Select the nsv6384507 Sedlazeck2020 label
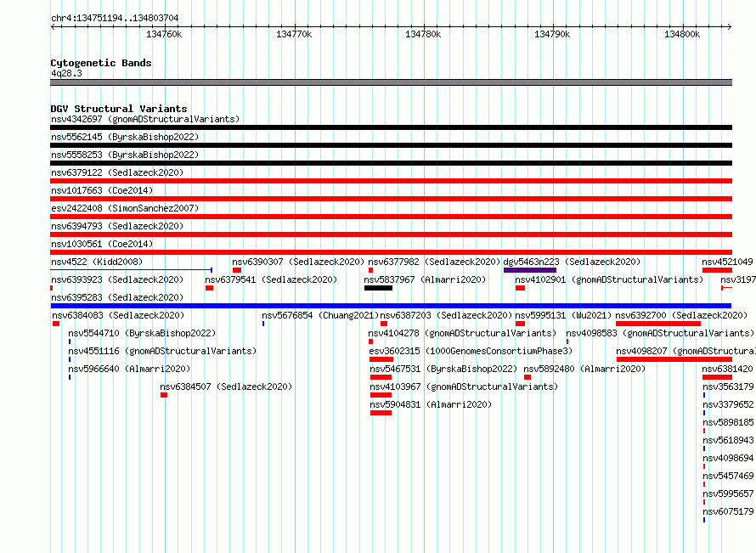The image size is (756, 553). click(226, 387)
